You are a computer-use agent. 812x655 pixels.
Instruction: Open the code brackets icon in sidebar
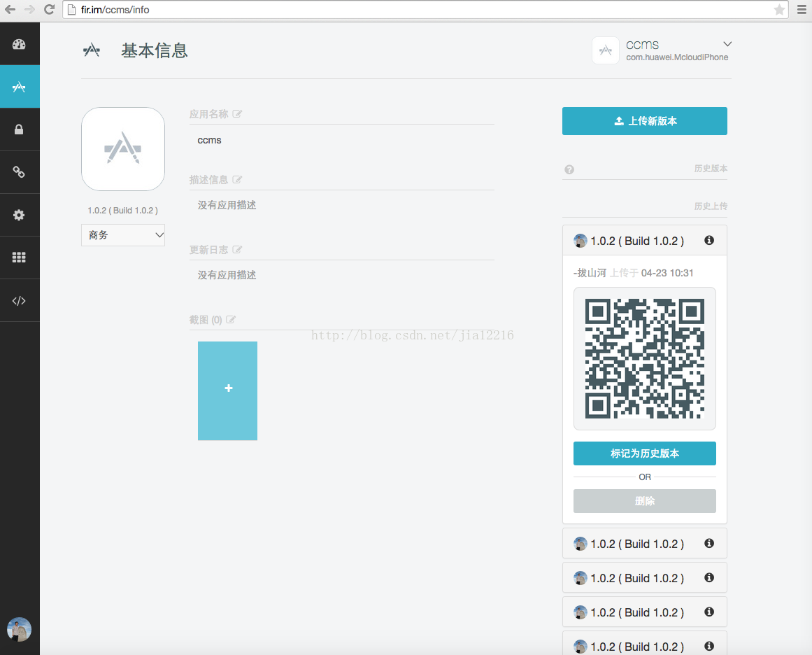[19, 300]
